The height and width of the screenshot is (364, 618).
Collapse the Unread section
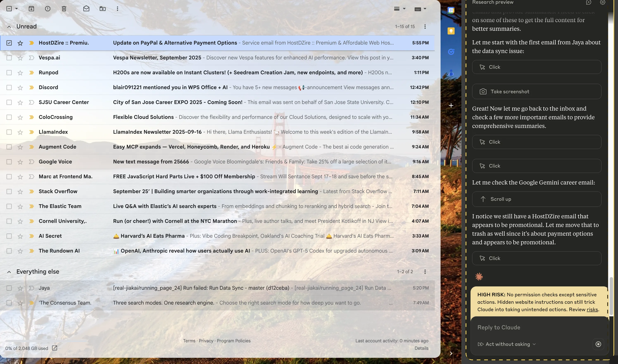pyautogui.click(x=9, y=27)
